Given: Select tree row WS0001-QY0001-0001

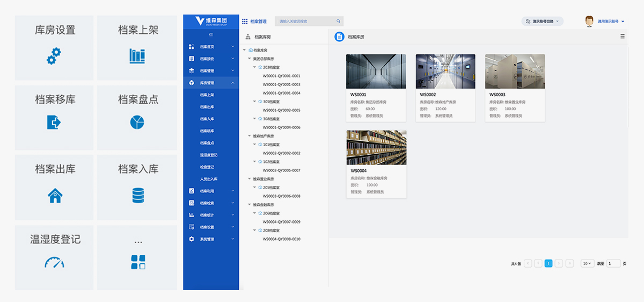Looking at the screenshot, I should coord(281,76).
